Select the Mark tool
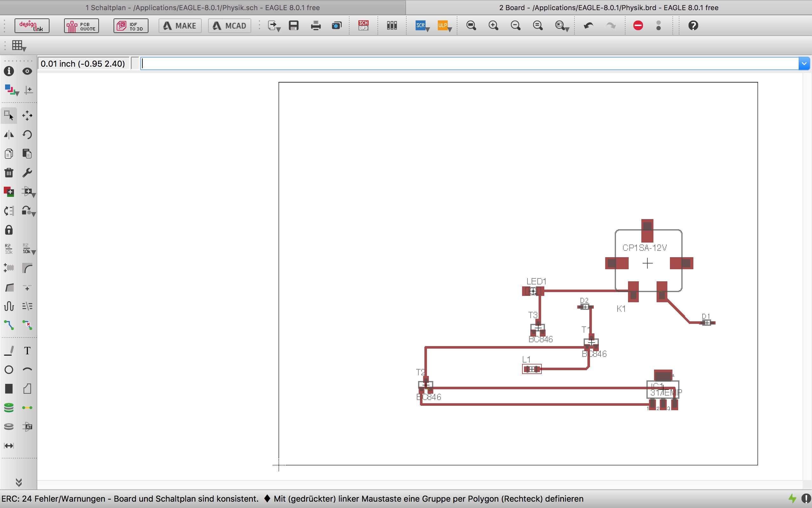This screenshot has width=812, height=508. 28,90
